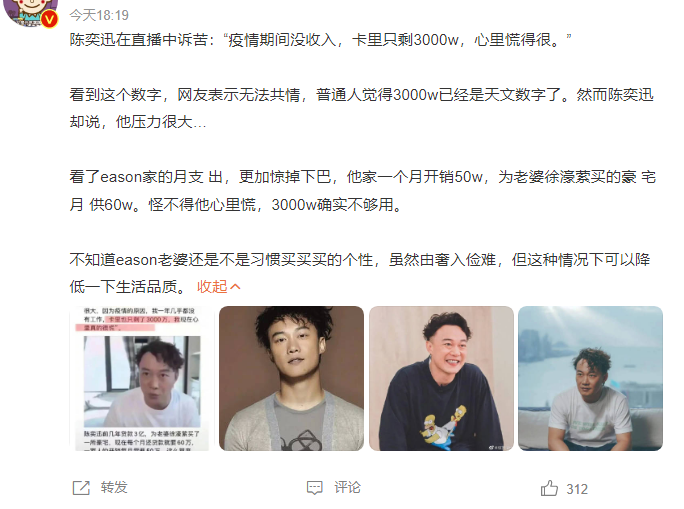Click the comment speech bubble icon
Image resolution: width=684 pixels, height=509 pixels.
[x=315, y=488]
